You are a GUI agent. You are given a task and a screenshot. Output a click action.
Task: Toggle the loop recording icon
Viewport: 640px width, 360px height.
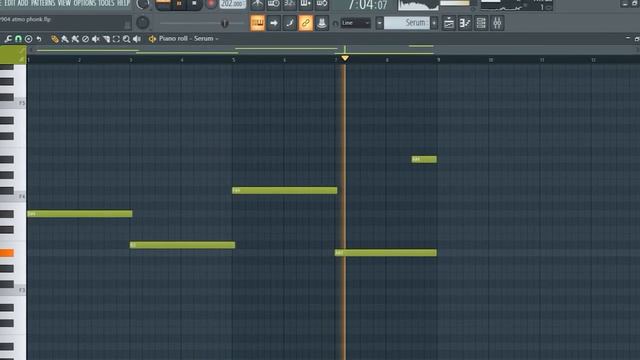pyautogui.click(x=322, y=4)
